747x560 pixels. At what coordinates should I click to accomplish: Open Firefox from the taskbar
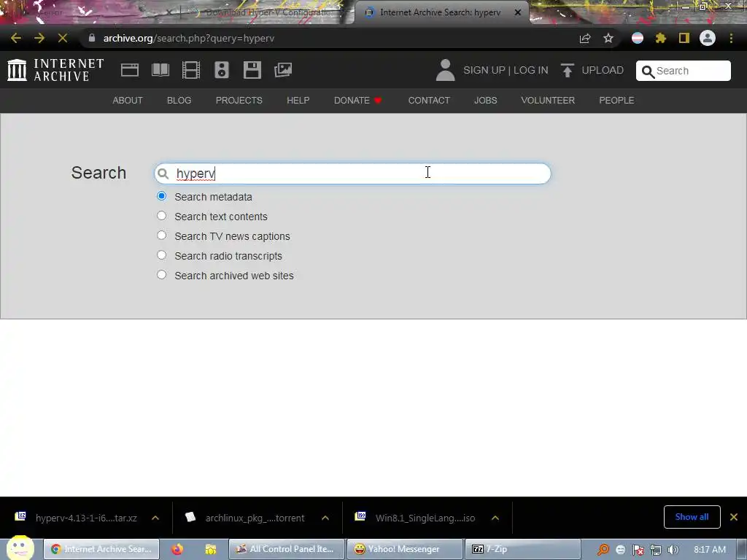177,549
